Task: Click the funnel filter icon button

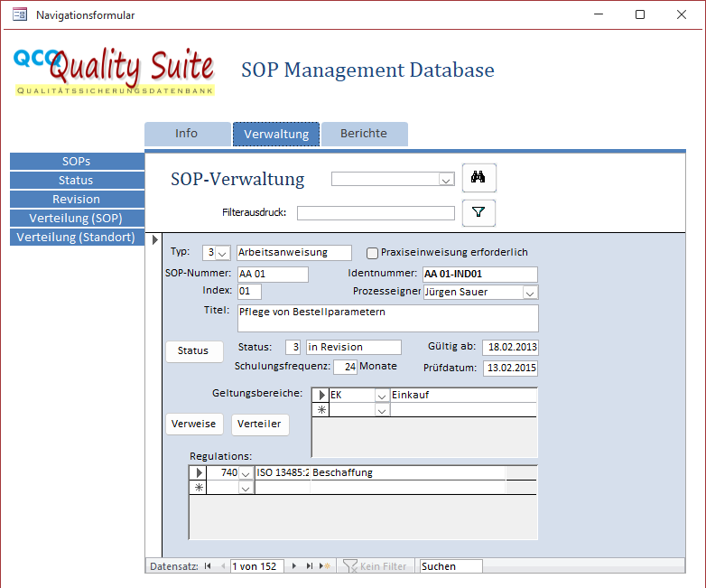Action: click(x=478, y=213)
